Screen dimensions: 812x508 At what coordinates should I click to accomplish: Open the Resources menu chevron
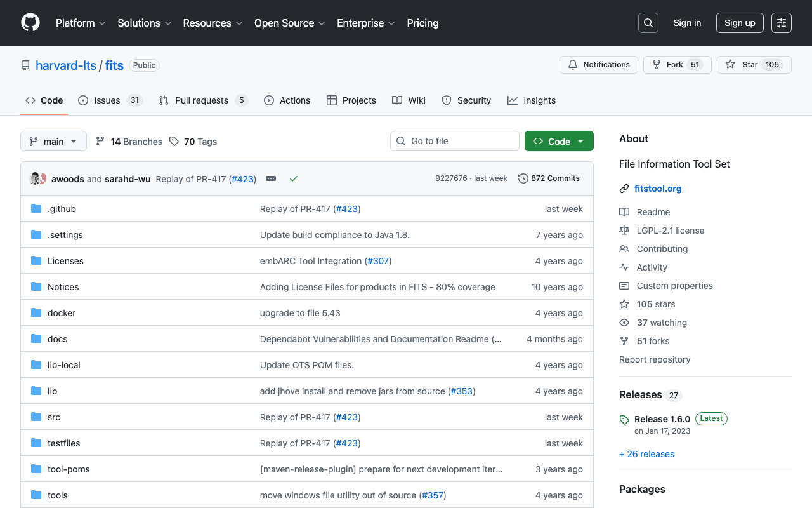(240, 23)
